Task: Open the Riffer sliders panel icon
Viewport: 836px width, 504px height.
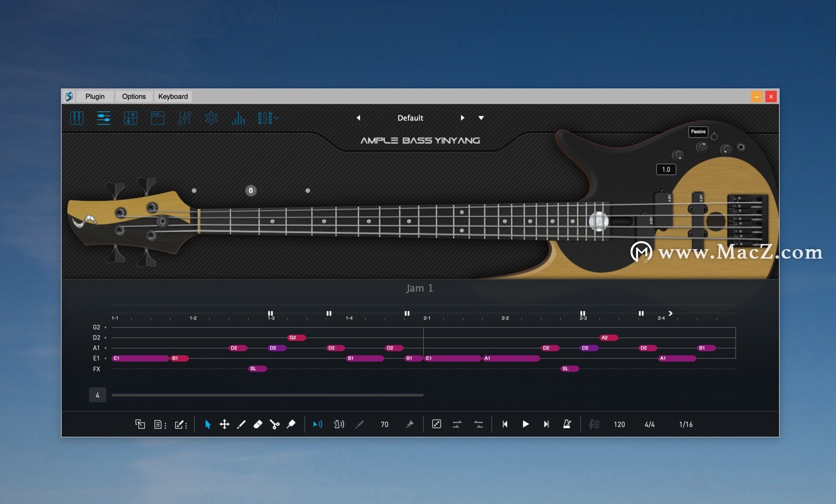Action: (x=104, y=118)
